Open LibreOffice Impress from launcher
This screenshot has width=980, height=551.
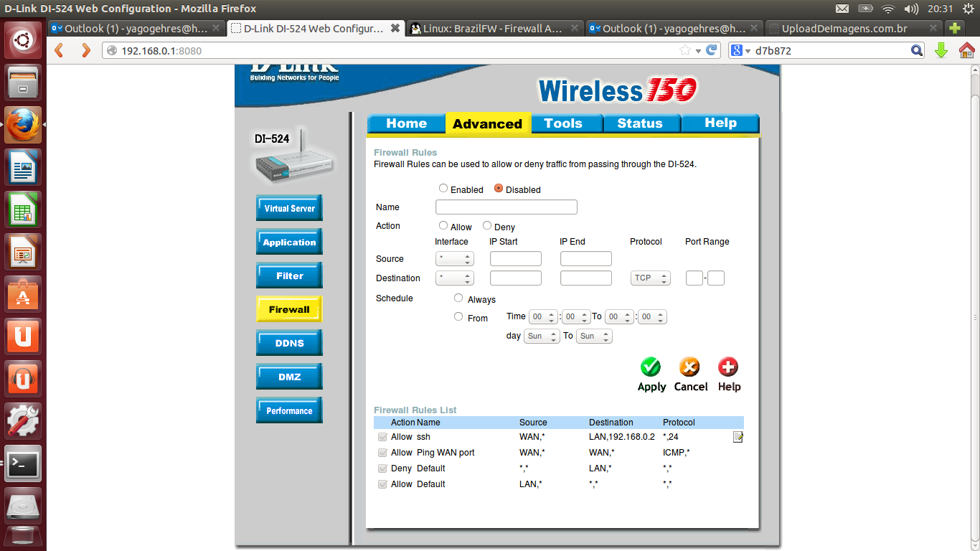[23, 252]
